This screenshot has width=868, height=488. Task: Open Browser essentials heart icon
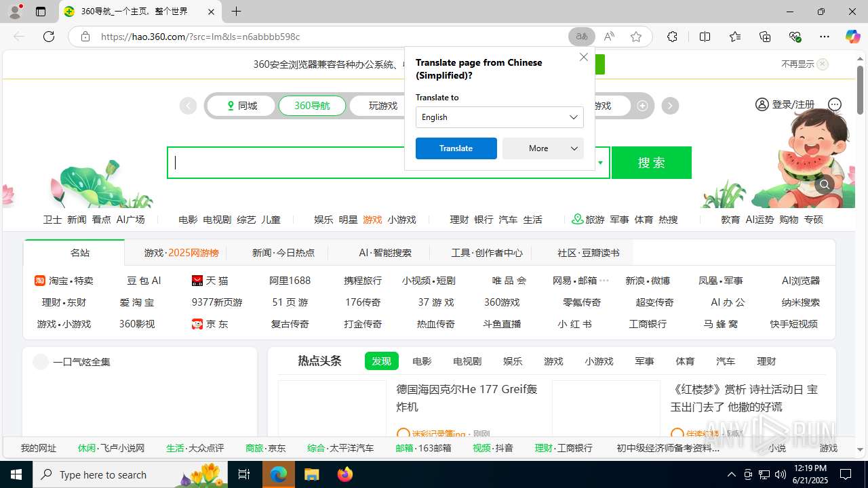pos(795,37)
